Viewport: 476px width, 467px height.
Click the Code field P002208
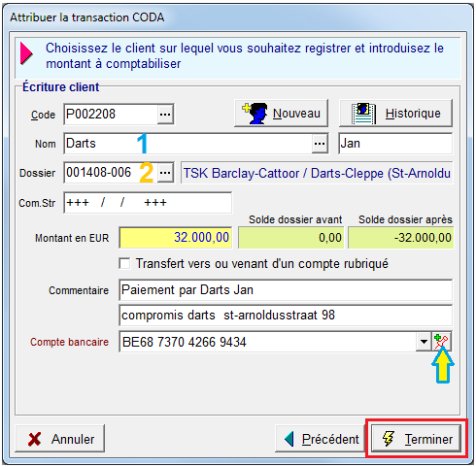coord(111,115)
